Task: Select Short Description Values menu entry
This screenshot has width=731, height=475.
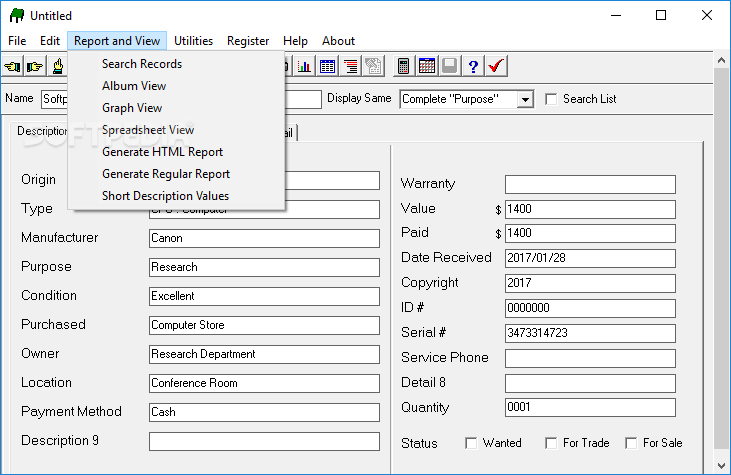Action: (x=176, y=196)
